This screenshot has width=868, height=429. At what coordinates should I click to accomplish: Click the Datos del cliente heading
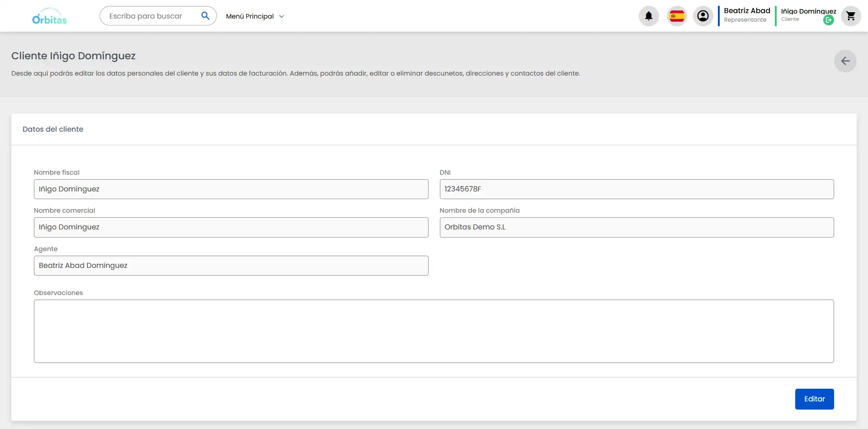tap(53, 129)
